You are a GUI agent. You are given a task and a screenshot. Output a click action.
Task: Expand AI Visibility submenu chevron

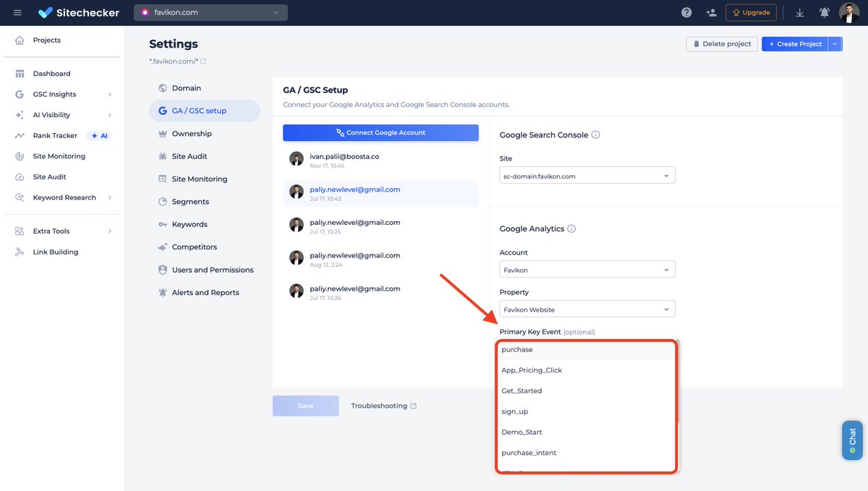tap(110, 115)
